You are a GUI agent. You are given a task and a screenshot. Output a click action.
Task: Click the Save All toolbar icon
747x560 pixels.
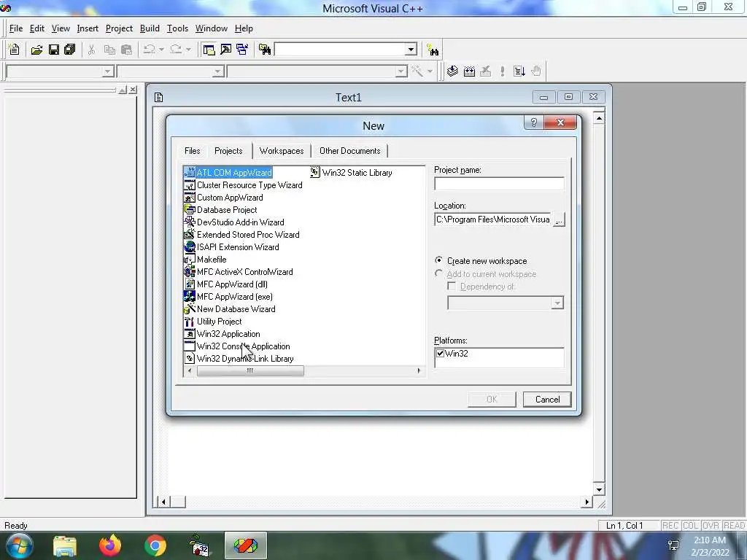[x=69, y=49]
